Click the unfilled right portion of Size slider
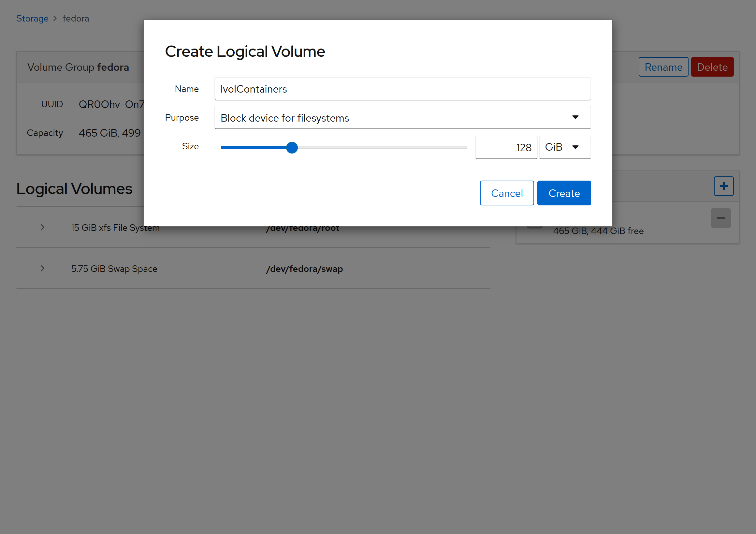Viewport: 756px width, 534px height. [x=382, y=148]
